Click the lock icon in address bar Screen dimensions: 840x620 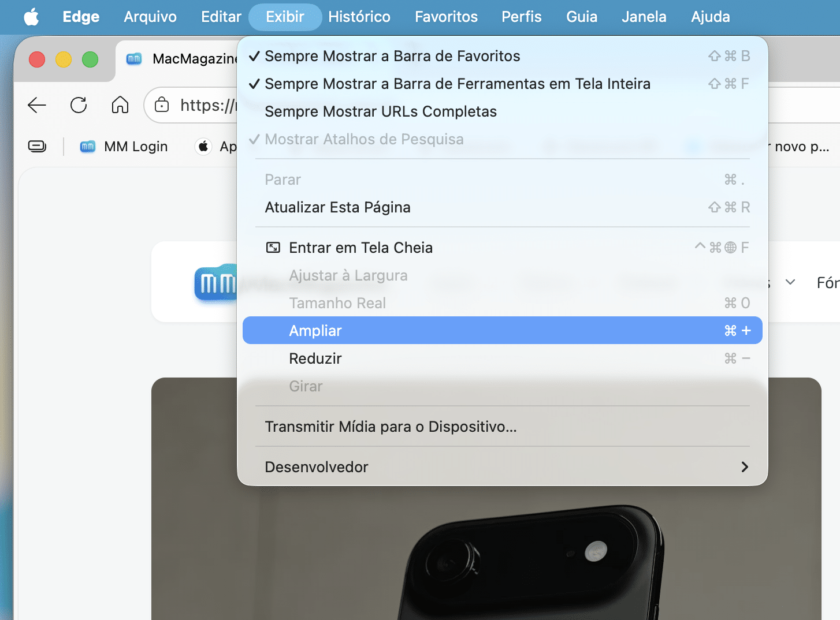(162, 105)
